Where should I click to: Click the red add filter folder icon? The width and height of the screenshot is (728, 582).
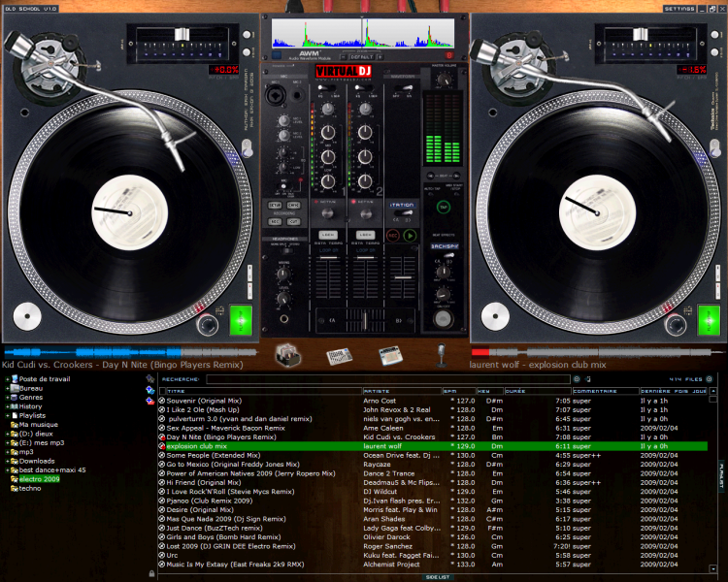coord(149,401)
